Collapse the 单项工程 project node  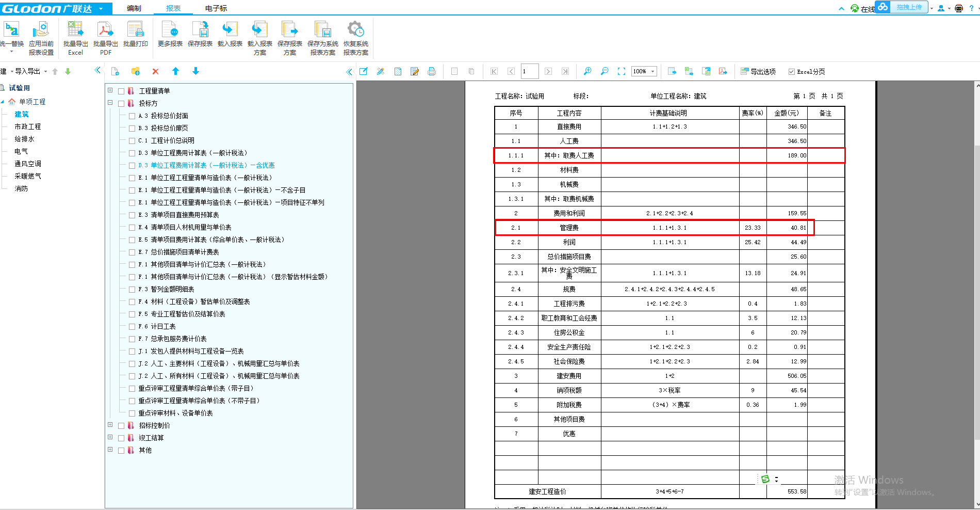point(3,102)
